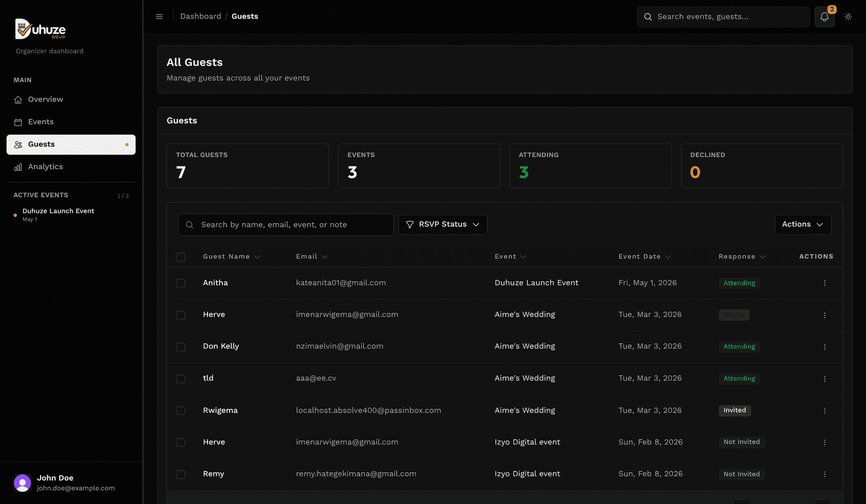Click email nzimaelvin@gmail.com
Screen dimensions: 866x504
pyautogui.click(x=340, y=346)
